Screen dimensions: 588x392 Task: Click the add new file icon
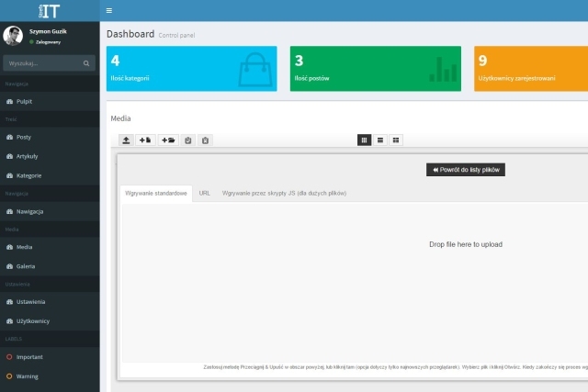point(145,140)
